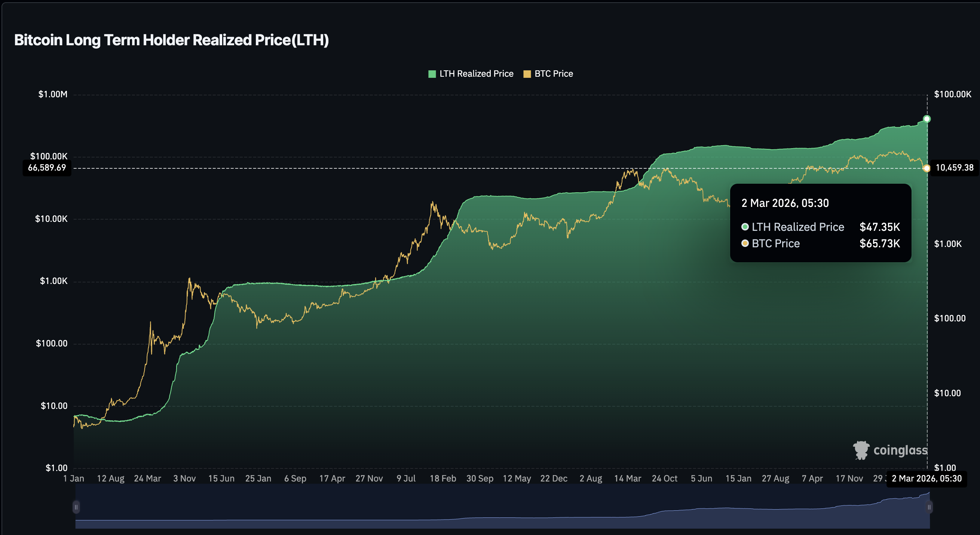Toggle the LTH Realized Price legend series
This screenshot has width=980, height=535.
point(476,74)
